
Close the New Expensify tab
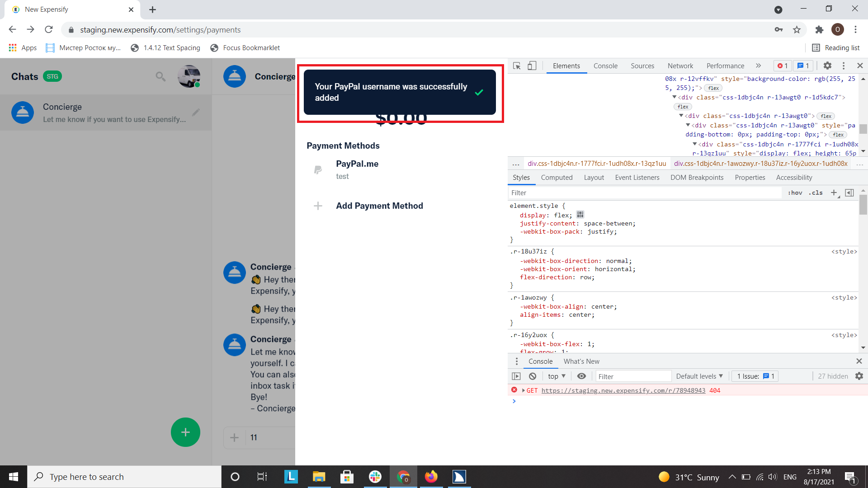(x=131, y=9)
